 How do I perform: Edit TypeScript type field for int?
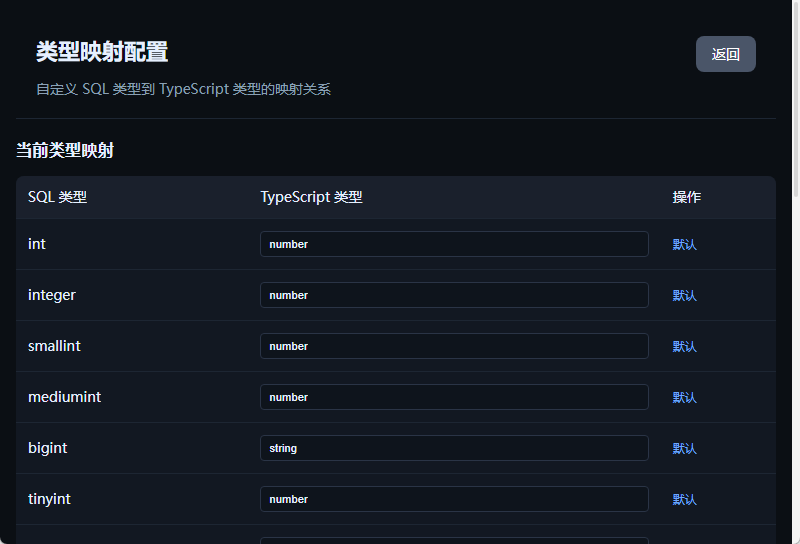tap(454, 244)
